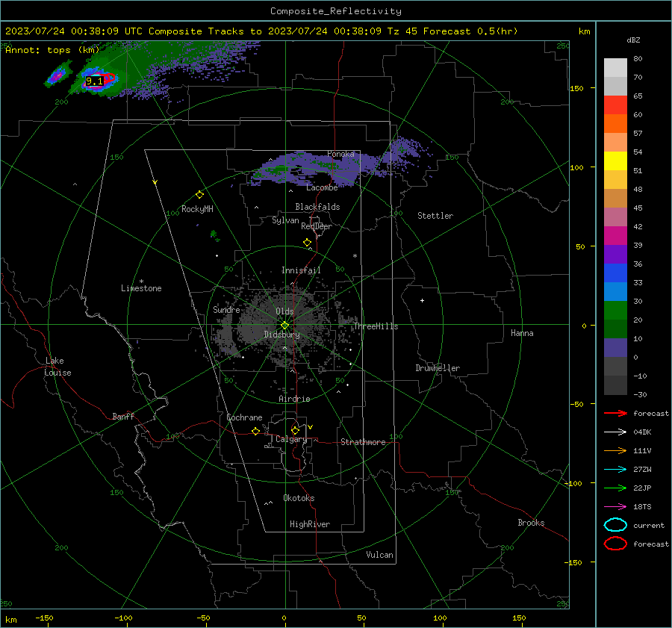Click the 'Drumheller' label

[x=438, y=368]
